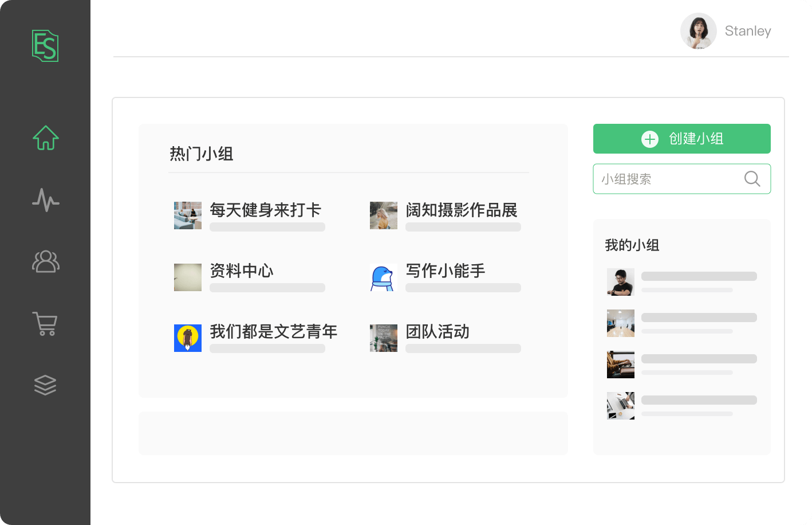Screen dimensions: 812x525
Task: Click the contacts icon in the sidebar
Action: (x=46, y=262)
